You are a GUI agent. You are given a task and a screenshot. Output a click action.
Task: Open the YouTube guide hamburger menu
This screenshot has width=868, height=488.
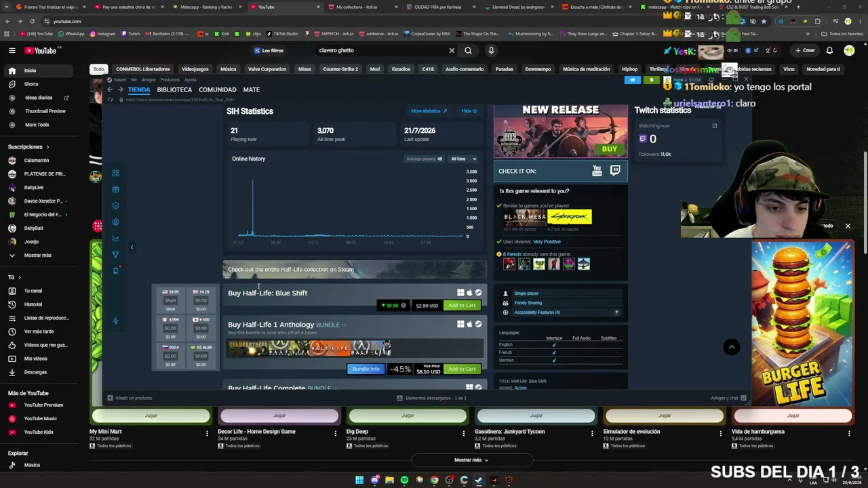(12, 50)
